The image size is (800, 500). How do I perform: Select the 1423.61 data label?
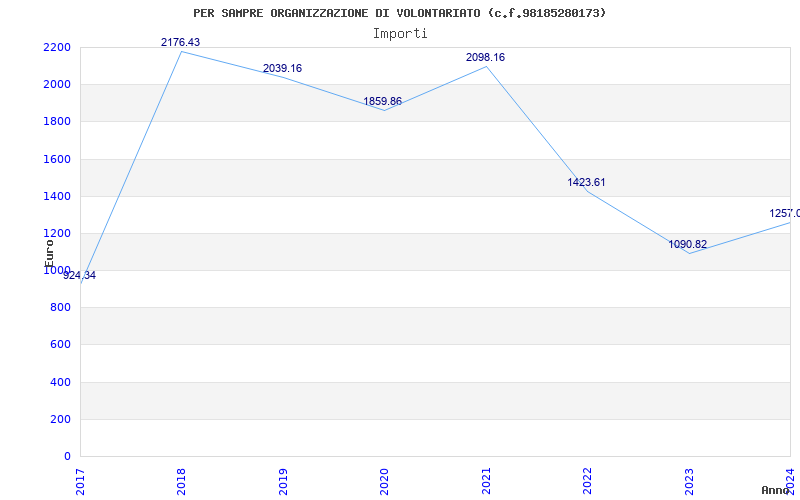[x=586, y=182]
